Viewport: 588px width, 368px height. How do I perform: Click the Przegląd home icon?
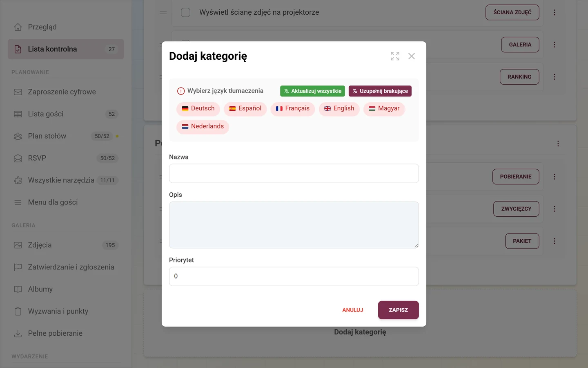pyautogui.click(x=18, y=27)
